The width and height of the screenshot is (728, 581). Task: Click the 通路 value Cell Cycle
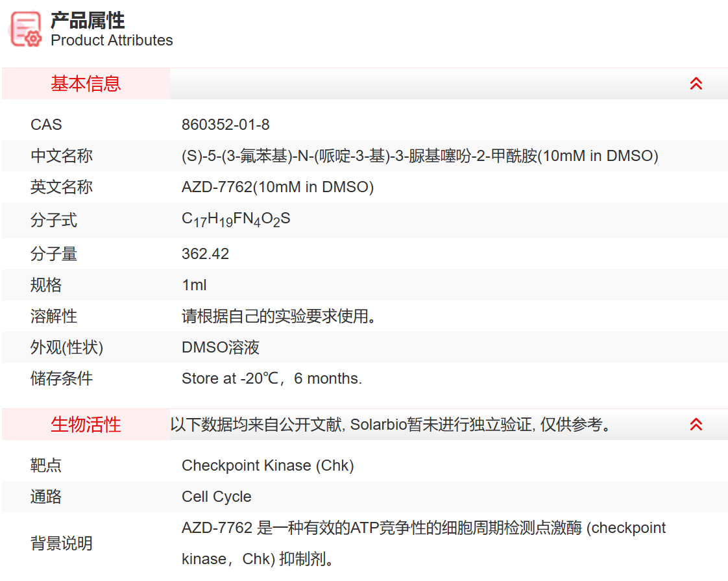[x=217, y=497]
